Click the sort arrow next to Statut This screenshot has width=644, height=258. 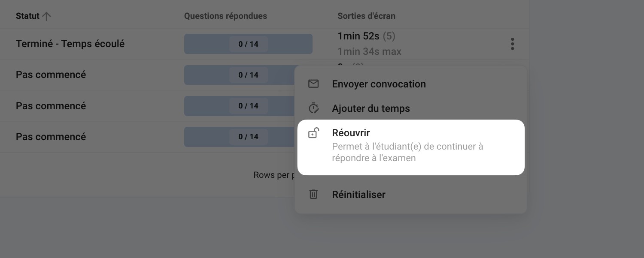(46, 16)
